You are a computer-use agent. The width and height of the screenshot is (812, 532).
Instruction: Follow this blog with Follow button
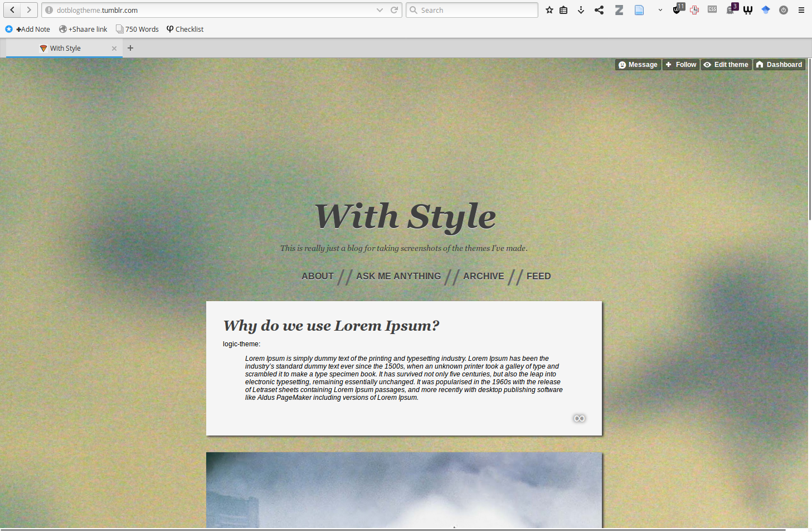(x=680, y=65)
